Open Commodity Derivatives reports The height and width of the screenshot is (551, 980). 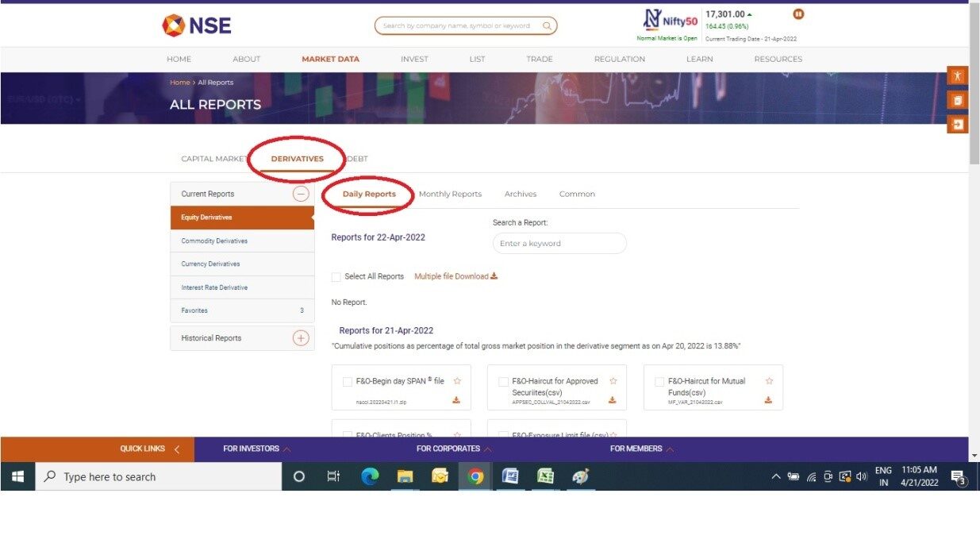[242, 241]
